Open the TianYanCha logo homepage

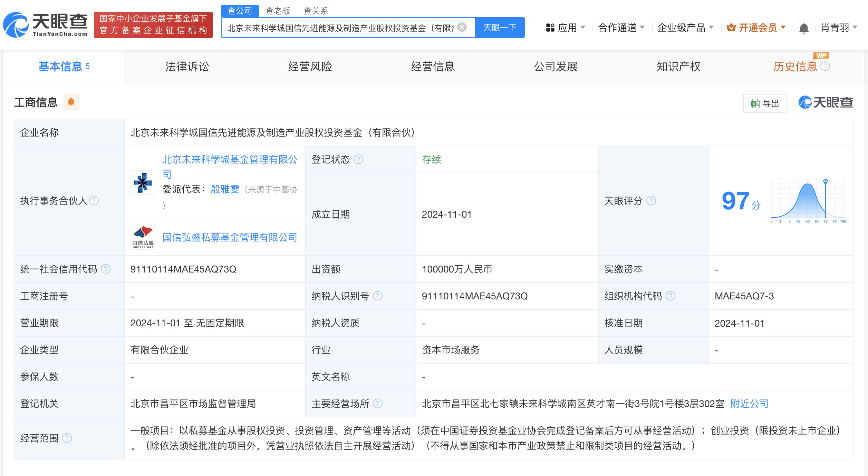(x=46, y=25)
